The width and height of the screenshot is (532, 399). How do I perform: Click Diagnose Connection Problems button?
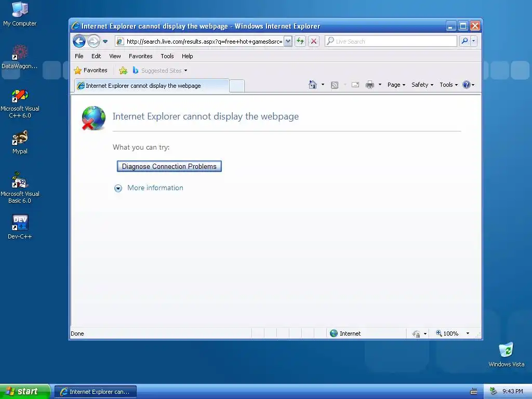169,166
